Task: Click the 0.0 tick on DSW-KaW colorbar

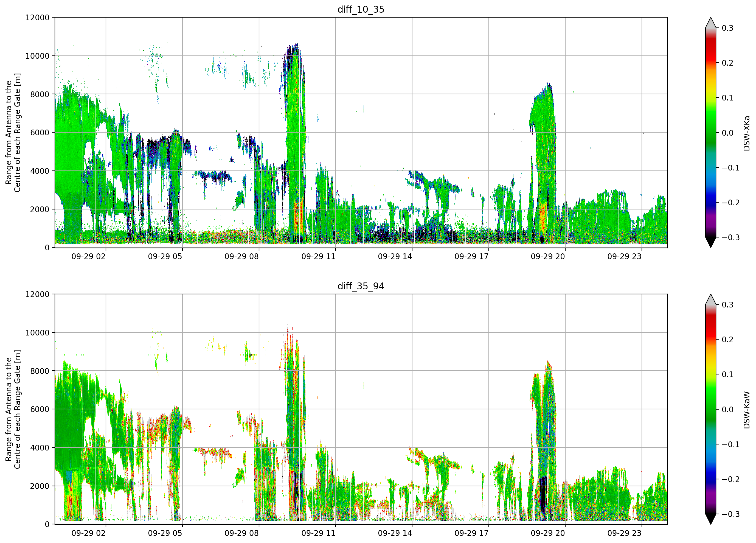Action: 728,410
